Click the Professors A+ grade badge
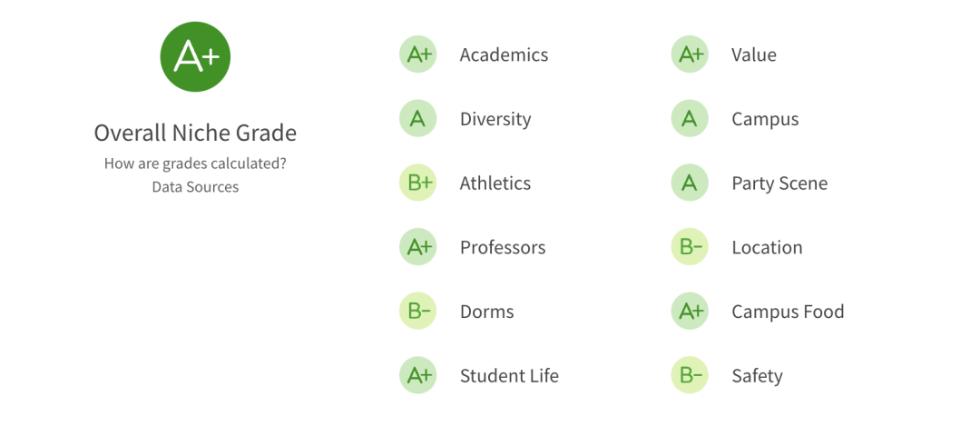Viewport: 980px width, 426px height. click(418, 247)
